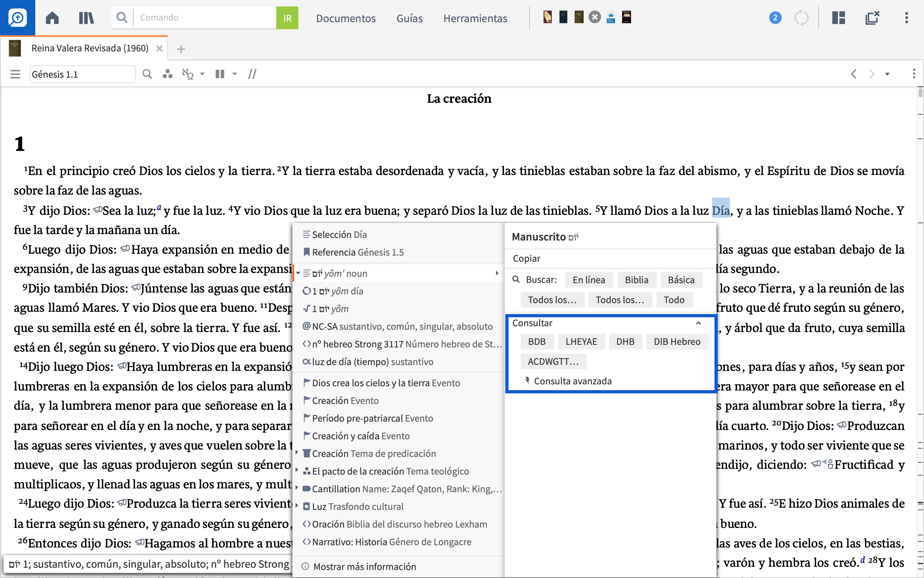Open the BDB lexicon button
Viewport: 924px width, 578px height.
pyautogui.click(x=537, y=341)
